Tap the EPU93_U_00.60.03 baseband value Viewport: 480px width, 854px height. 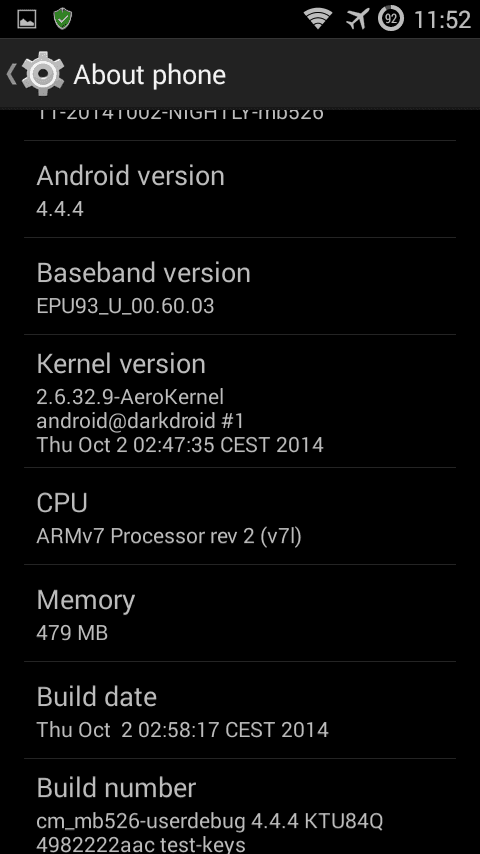pyautogui.click(x=125, y=306)
